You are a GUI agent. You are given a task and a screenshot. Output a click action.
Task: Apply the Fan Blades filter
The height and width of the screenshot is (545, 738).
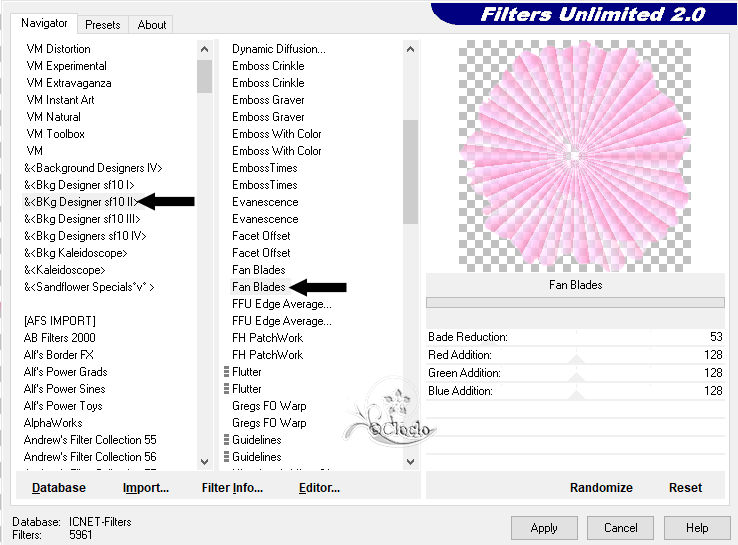click(x=544, y=528)
